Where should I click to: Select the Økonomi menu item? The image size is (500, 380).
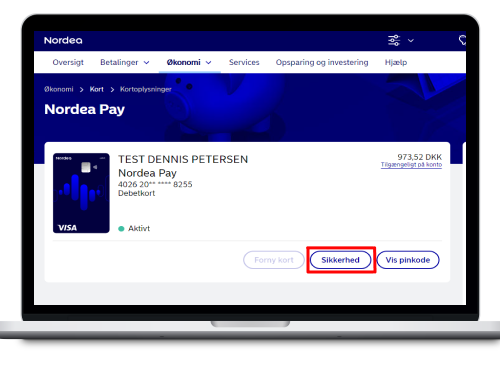pos(183,62)
